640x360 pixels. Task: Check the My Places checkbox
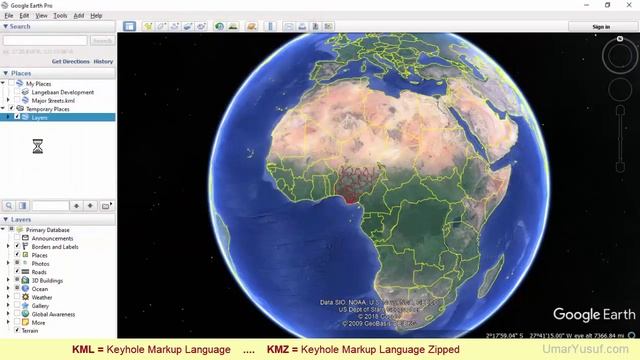point(11,83)
